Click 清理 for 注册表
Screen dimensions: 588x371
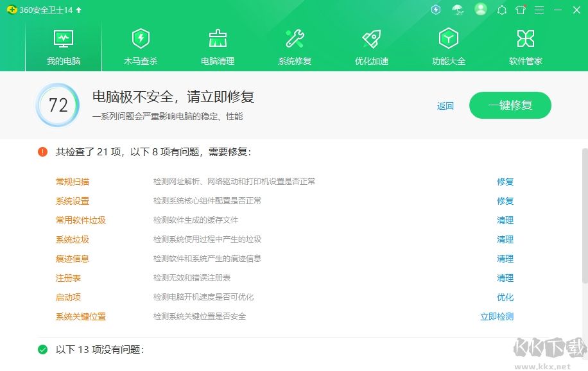(505, 279)
